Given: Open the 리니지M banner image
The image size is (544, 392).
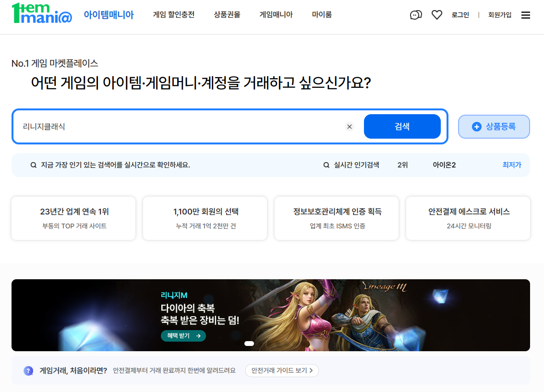Looking at the screenshot, I should click(271, 315).
